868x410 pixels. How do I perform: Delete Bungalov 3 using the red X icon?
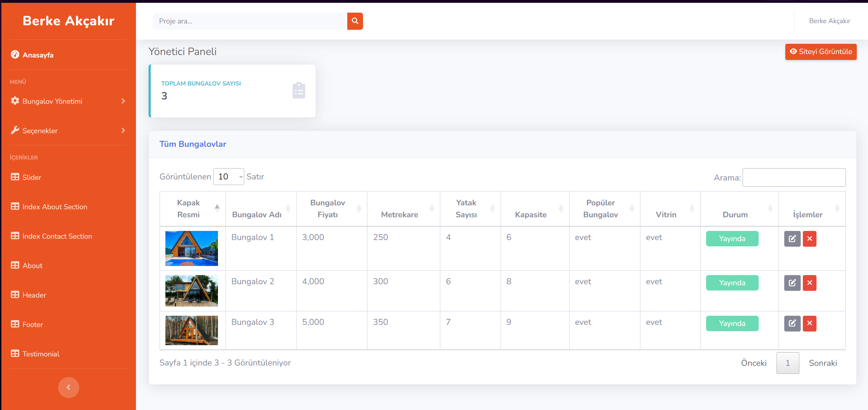point(809,323)
